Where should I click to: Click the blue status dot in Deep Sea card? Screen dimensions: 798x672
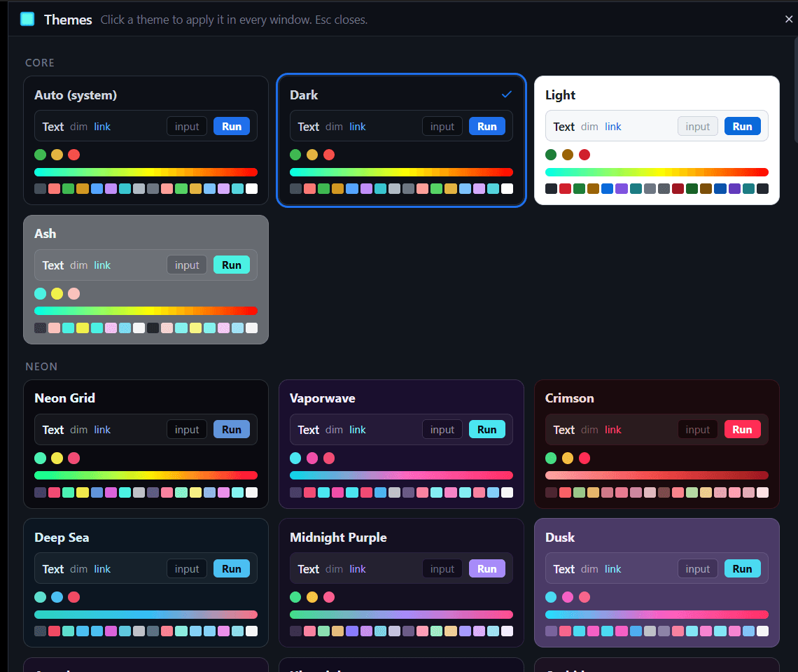[x=57, y=597]
